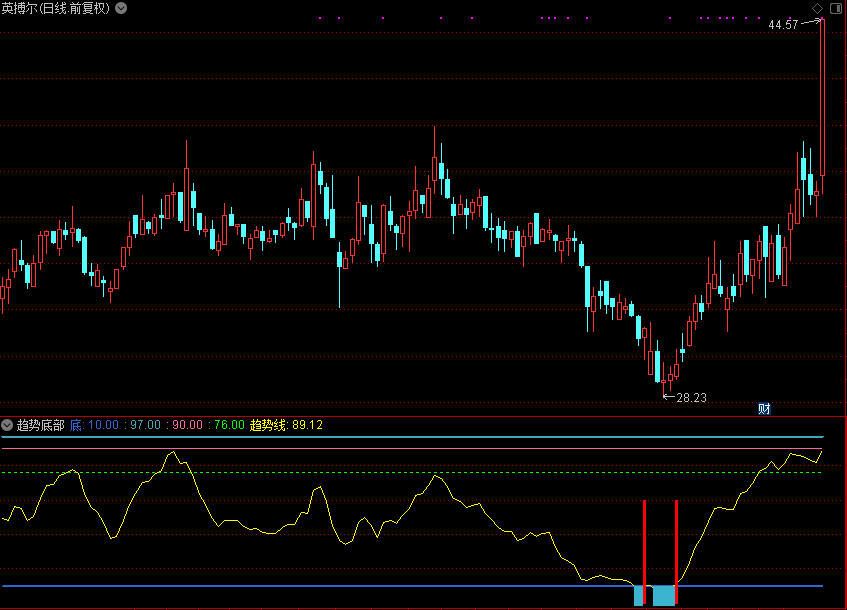Click the 趋势底部 indicator name label

[x=40, y=425]
